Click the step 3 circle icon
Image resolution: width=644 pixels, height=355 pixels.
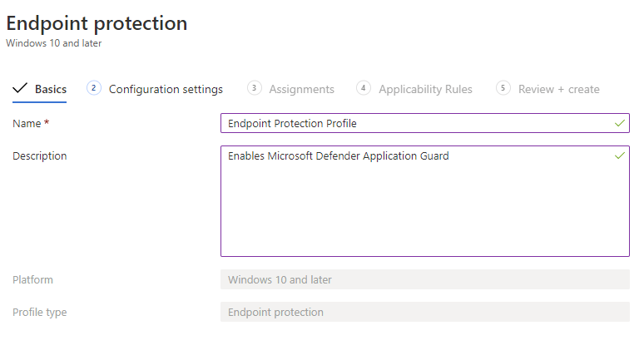click(x=255, y=88)
